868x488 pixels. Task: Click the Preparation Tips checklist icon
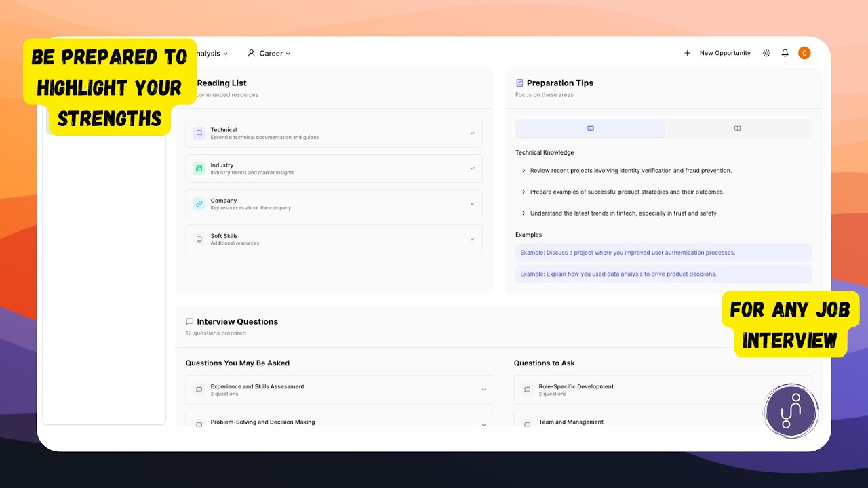pyautogui.click(x=519, y=83)
